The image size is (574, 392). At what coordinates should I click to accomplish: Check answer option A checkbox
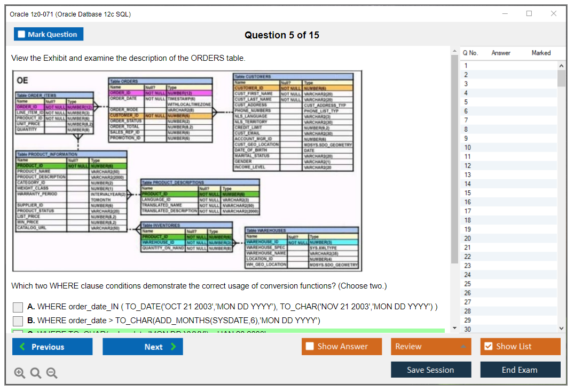tap(18, 307)
